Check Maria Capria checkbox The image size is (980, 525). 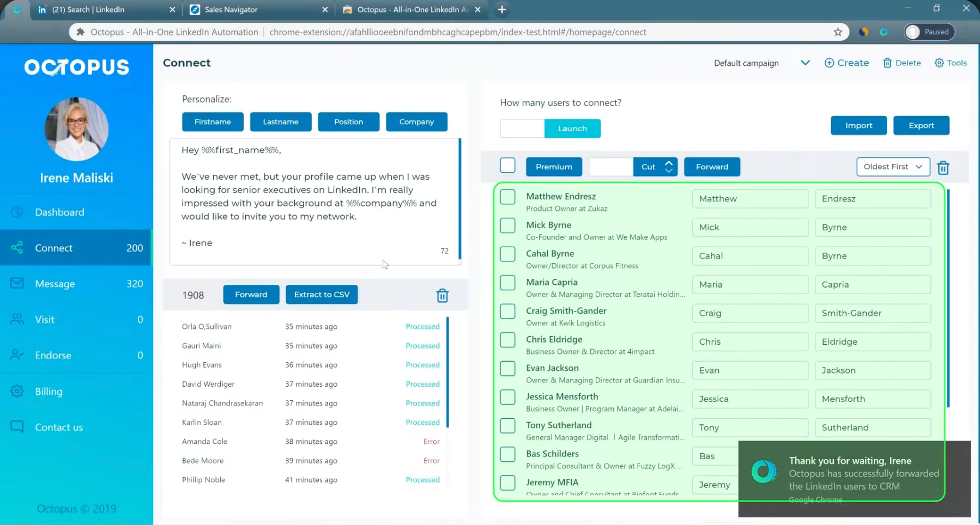coord(507,283)
